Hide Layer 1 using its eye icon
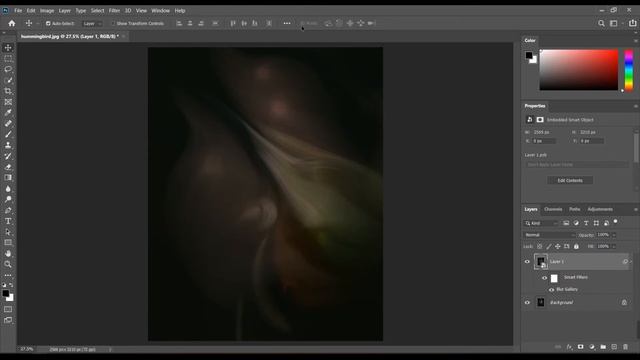The height and width of the screenshot is (360, 640). pyautogui.click(x=527, y=262)
